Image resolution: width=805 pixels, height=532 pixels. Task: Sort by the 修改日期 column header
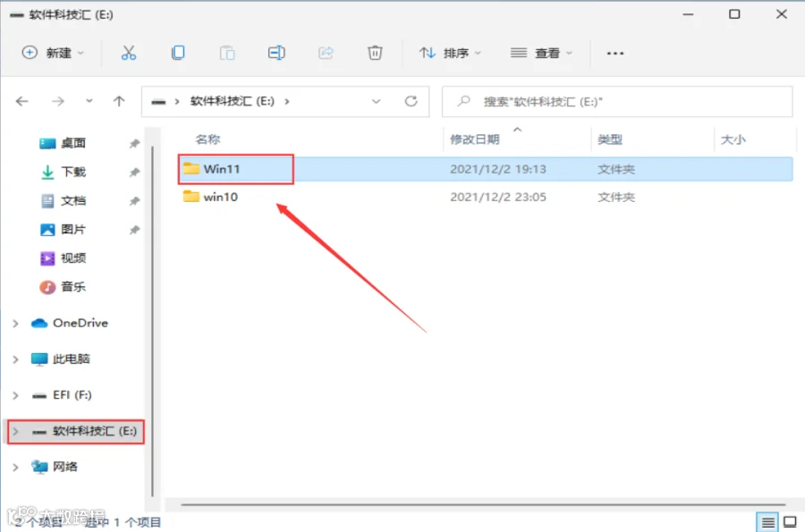point(474,139)
